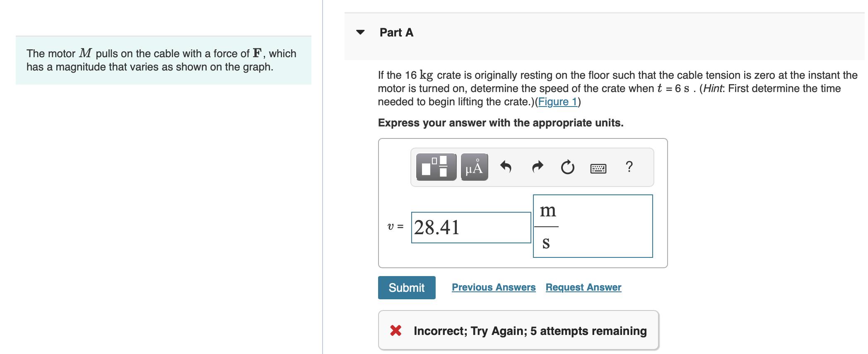Click the Incorrect; Try Again feedback message

pyautogui.click(x=530, y=331)
